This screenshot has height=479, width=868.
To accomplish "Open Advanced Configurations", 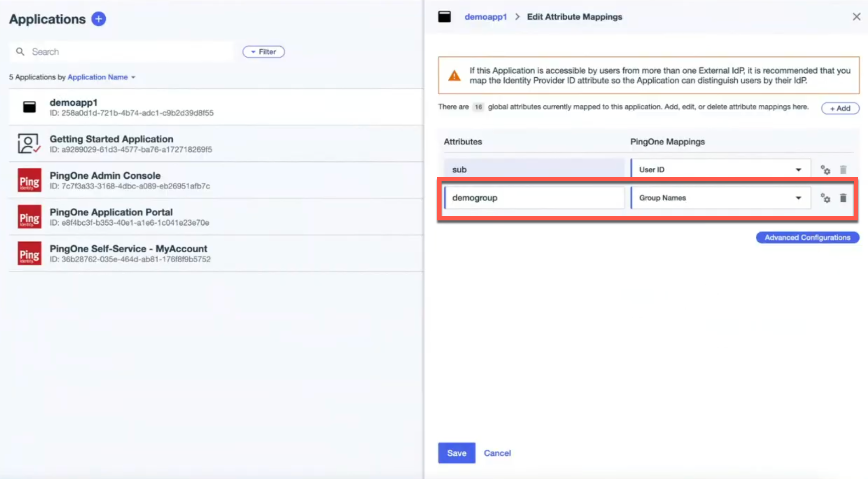I will [807, 238].
